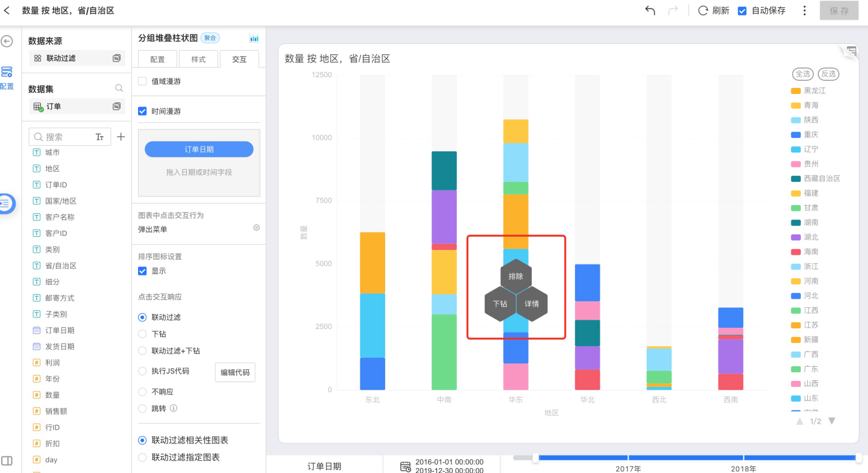Screen dimensions: 868x473
Task: Click the undo arrow icon
Action: tap(650, 11)
